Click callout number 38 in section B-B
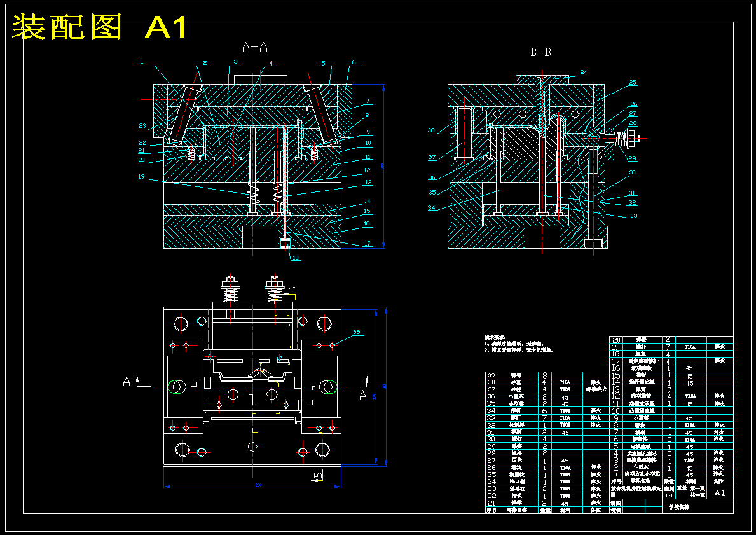This screenshot has width=756, height=535. (x=431, y=130)
